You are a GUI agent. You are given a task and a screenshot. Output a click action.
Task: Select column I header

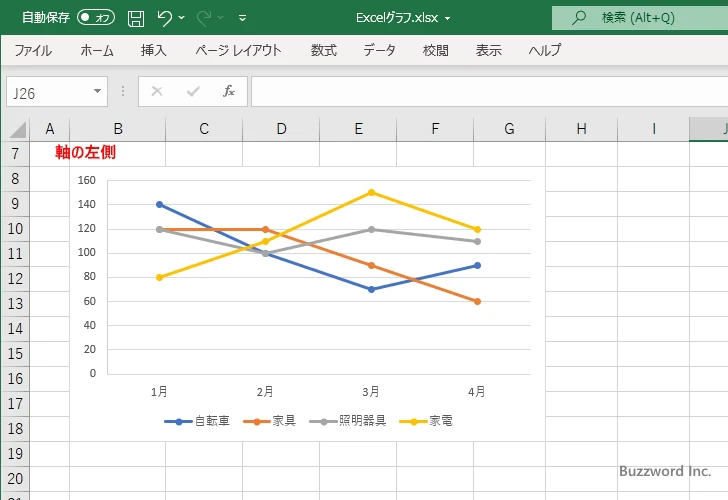point(653,129)
